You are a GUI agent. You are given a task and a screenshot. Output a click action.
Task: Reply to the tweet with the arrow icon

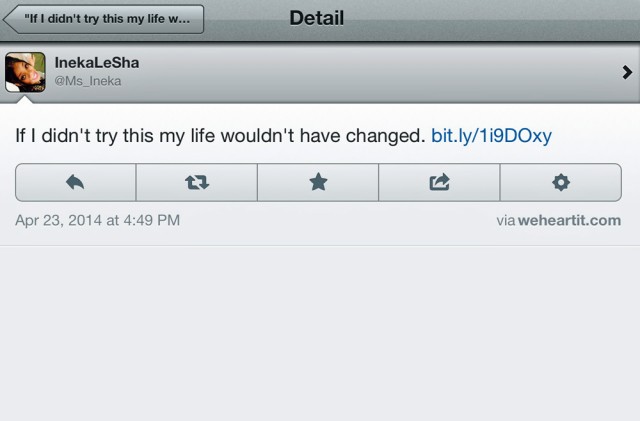click(75, 182)
